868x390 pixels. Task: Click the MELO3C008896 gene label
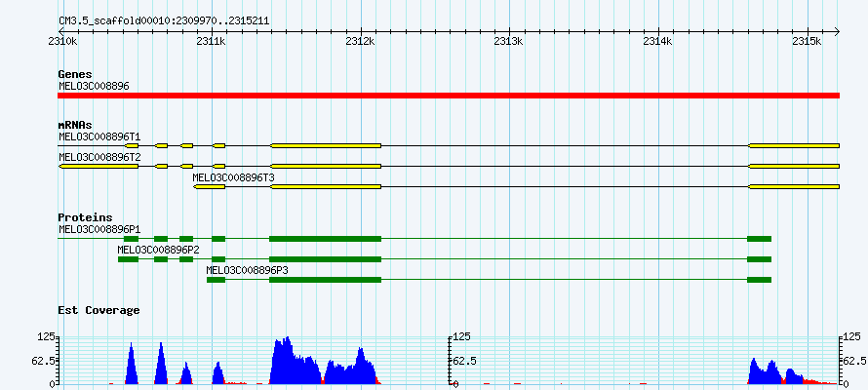94,86
